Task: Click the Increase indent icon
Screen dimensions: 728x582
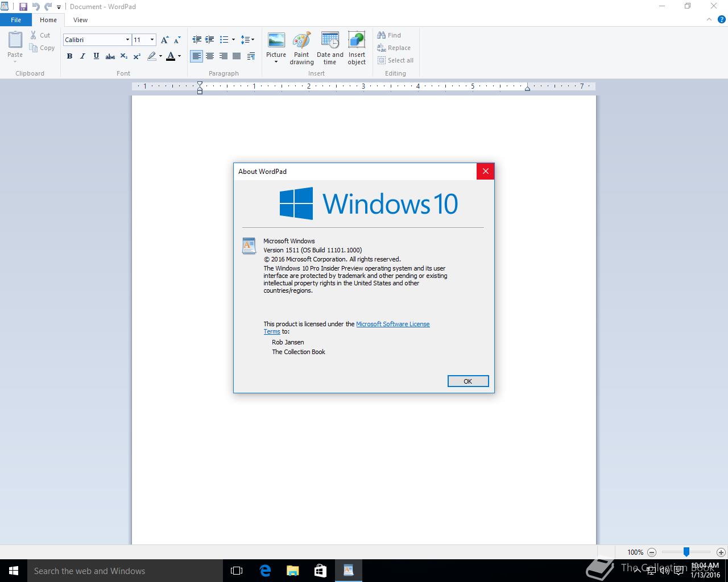Action: point(209,40)
